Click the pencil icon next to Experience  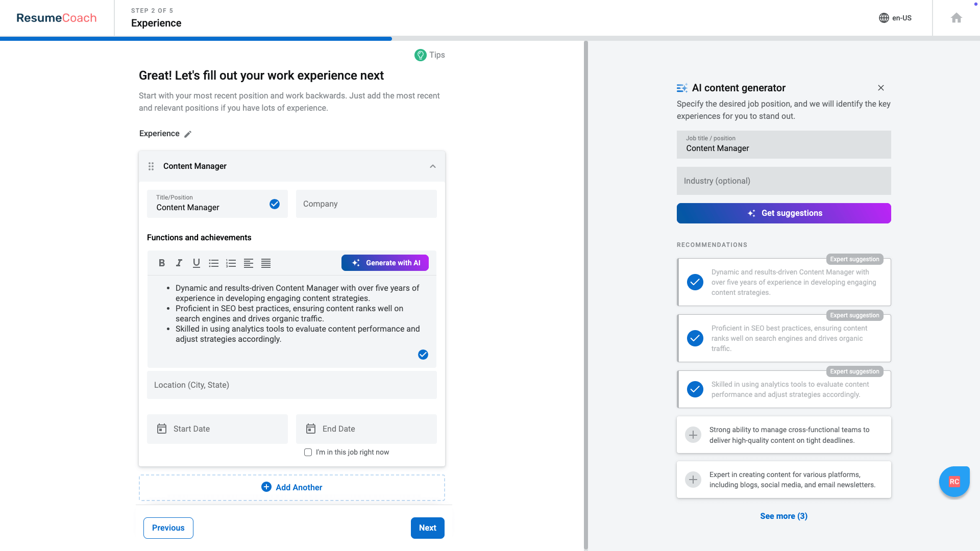click(x=187, y=134)
